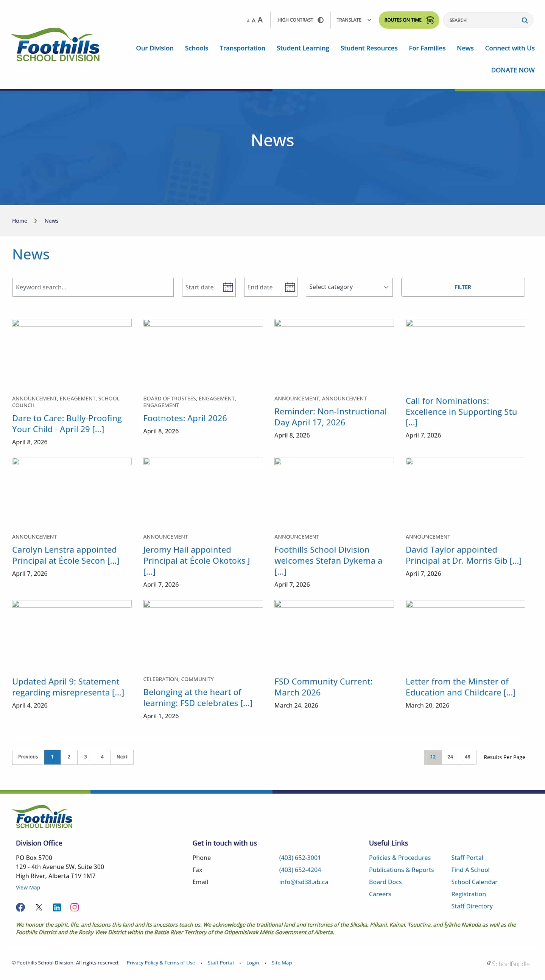Open the End date calendar icon
Viewport: 545px width, 980px height.
[290, 287]
